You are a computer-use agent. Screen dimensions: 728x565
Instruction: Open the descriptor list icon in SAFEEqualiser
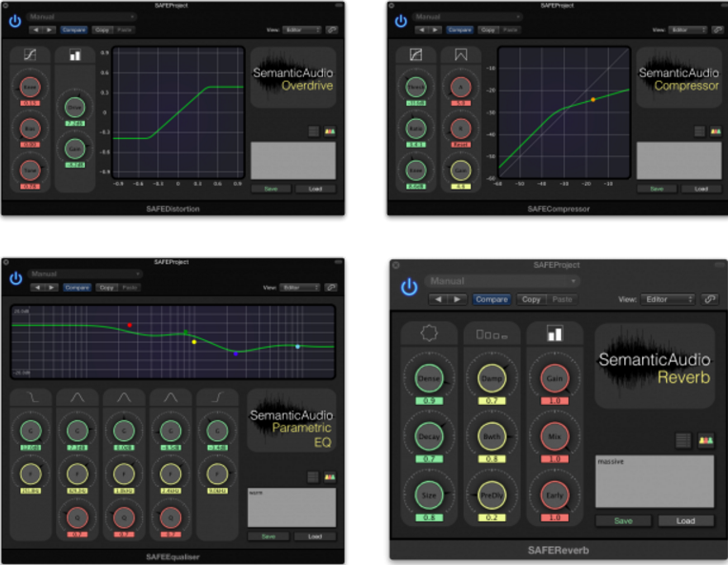click(313, 476)
